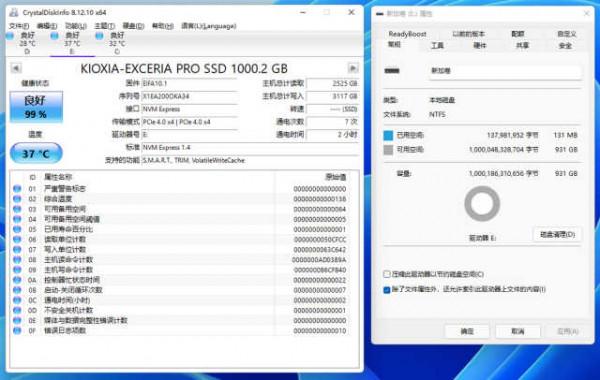This screenshot has width=600, height=380.
Task: Click the status dot for attribute 0B
Action: 17,290
